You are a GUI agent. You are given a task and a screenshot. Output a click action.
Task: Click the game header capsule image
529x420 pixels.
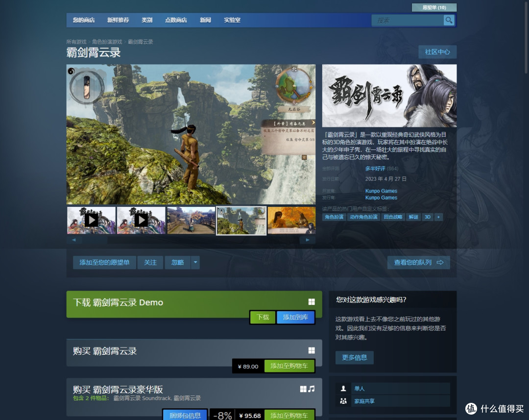pos(389,96)
